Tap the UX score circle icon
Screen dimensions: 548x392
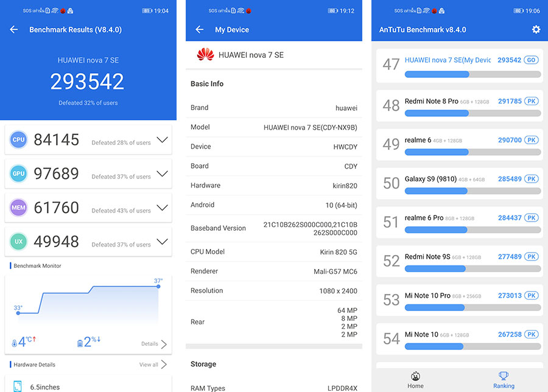[x=18, y=242]
